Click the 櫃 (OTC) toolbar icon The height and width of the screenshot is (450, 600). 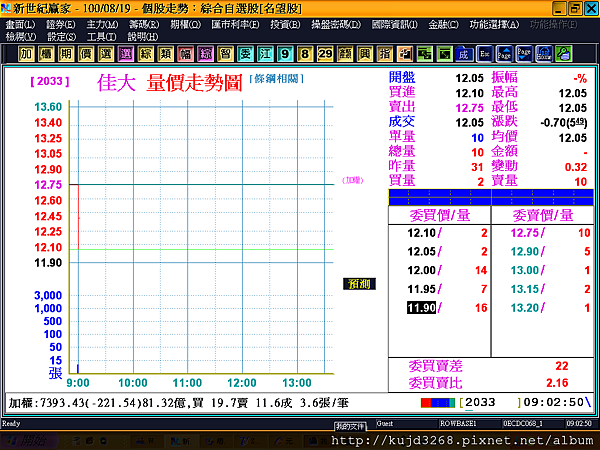(x=46, y=54)
